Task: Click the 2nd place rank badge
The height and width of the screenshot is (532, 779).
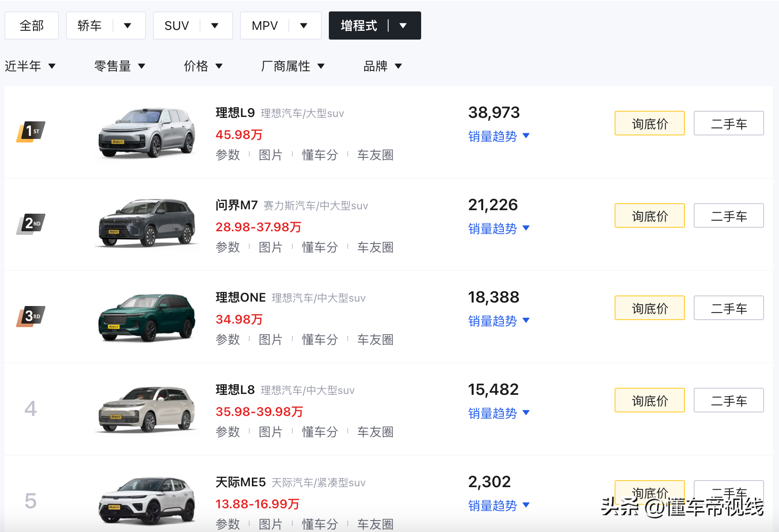Action: tap(31, 224)
